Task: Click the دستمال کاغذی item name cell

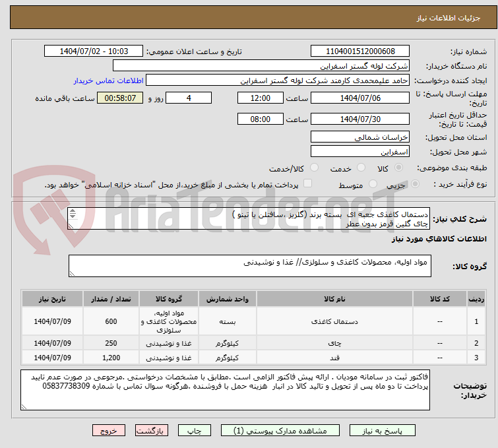Action: (334, 321)
